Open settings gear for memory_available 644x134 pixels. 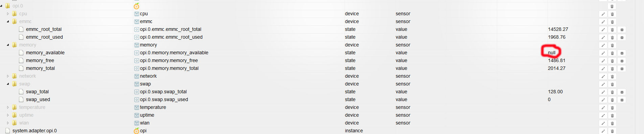pos(622,53)
